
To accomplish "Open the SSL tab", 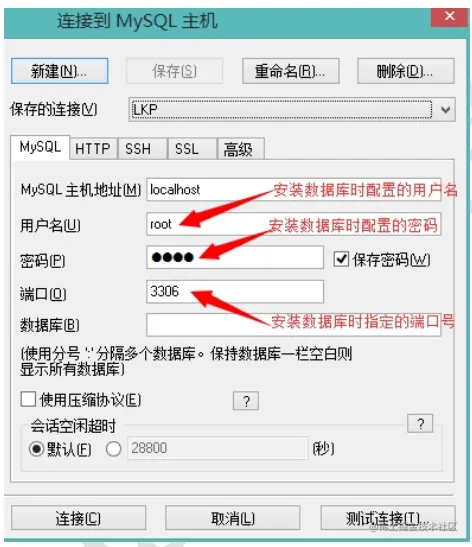I will coord(187,149).
